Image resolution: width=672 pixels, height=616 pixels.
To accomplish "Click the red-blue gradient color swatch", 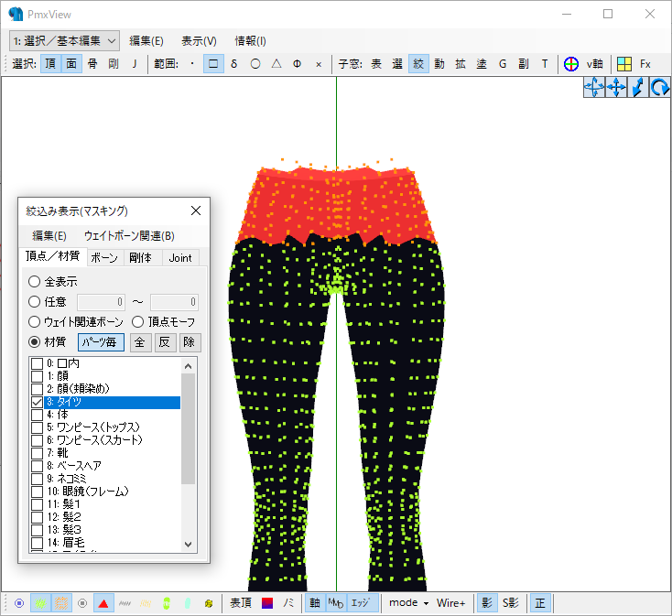I will 267,603.
